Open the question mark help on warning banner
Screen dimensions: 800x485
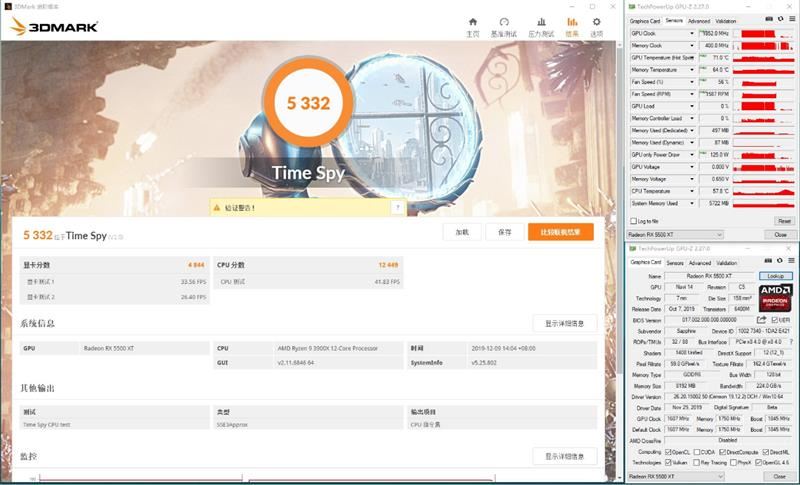(x=398, y=208)
